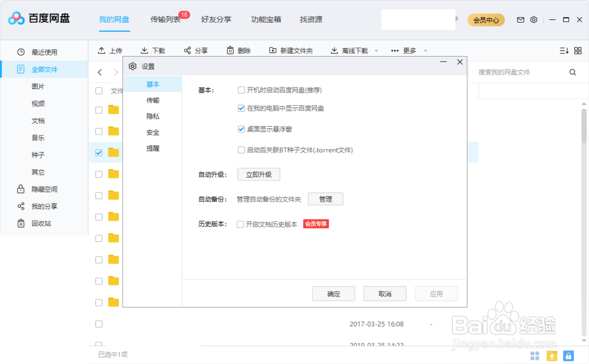
Task: Select 隐私 in settings sidebar
Action: coord(153,116)
